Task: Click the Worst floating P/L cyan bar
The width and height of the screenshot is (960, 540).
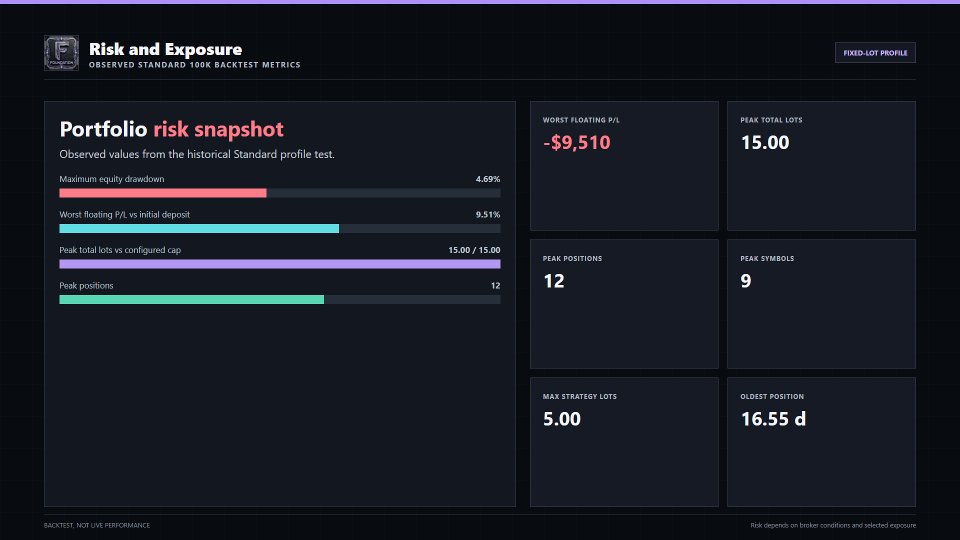Action: 199,228
